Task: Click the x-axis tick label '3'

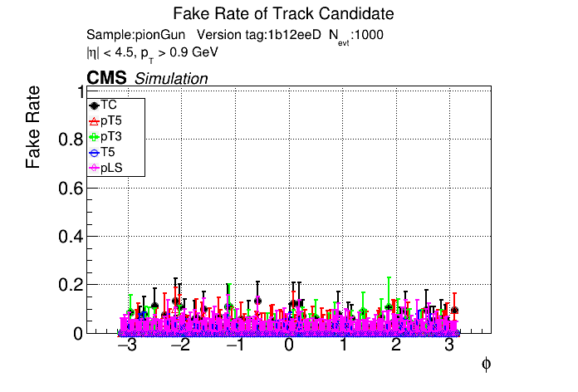Action: coord(449,345)
